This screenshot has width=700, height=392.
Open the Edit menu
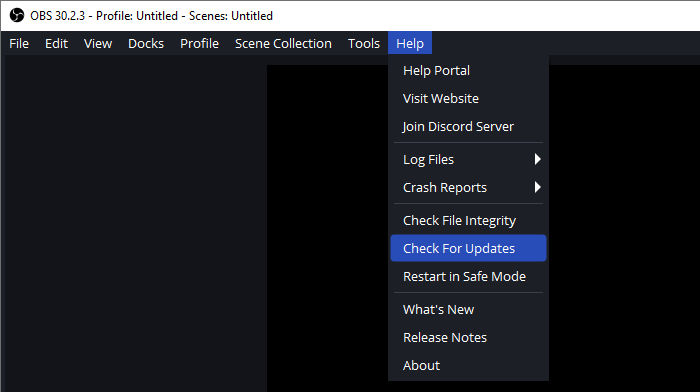(x=56, y=43)
